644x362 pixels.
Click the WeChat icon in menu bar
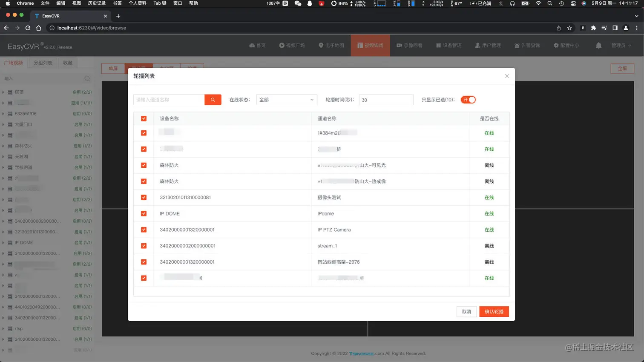298,3
